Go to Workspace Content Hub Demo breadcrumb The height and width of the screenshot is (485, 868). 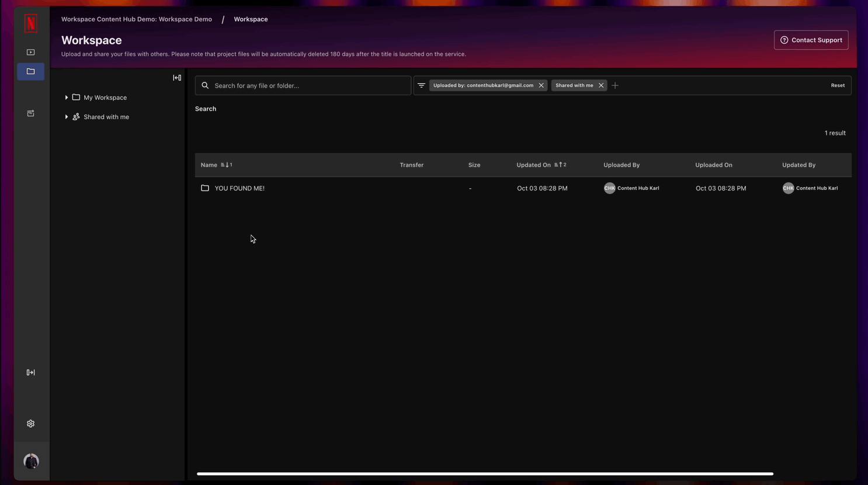pos(137,19)
